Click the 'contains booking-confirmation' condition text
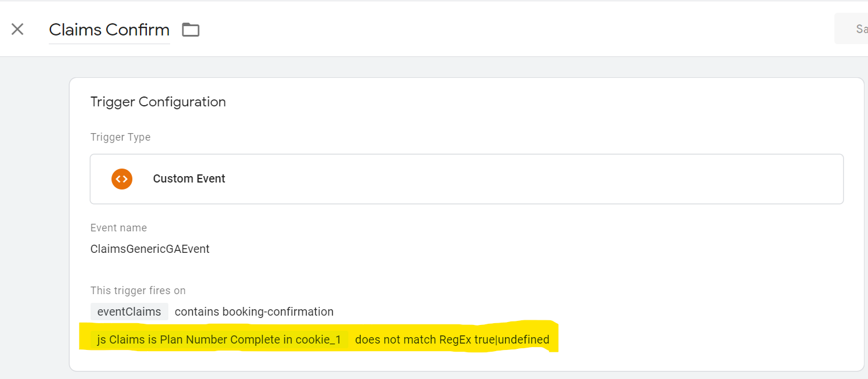 click(254, 312)
